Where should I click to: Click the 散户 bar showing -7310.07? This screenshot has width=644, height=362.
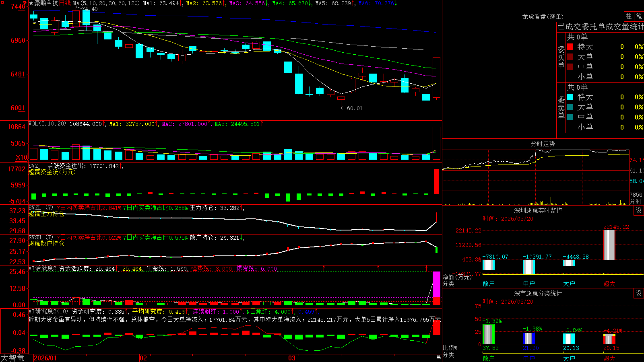489,265
